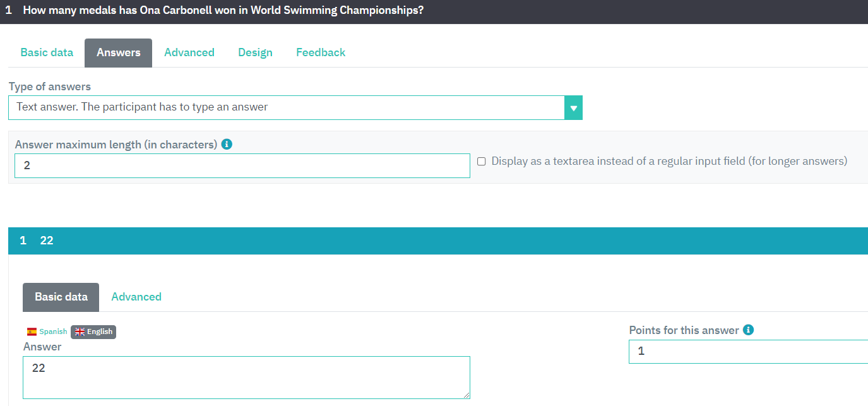
Task: Click the Answer maximum length input field
Action: [242, 165]
